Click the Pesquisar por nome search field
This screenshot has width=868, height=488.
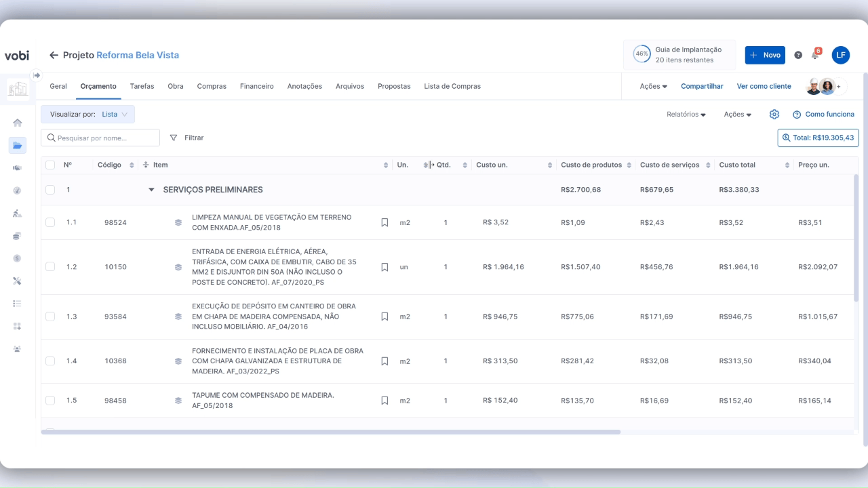(102, 138)
